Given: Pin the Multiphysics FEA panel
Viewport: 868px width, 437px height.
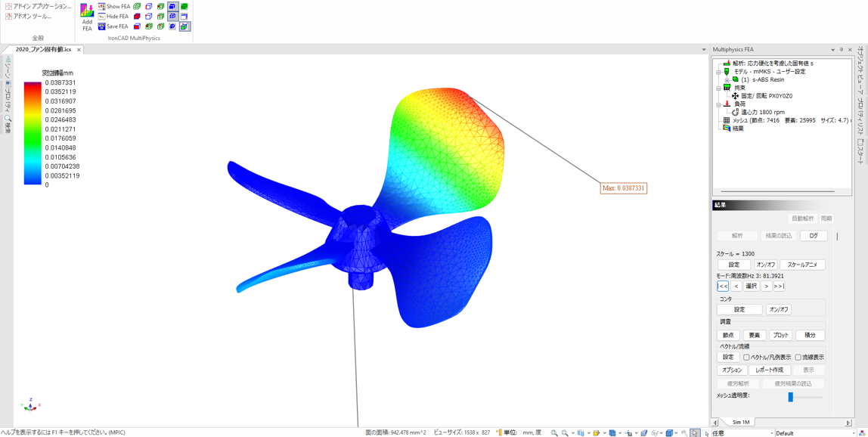Looking at the screenshot, I should point(841,50).
